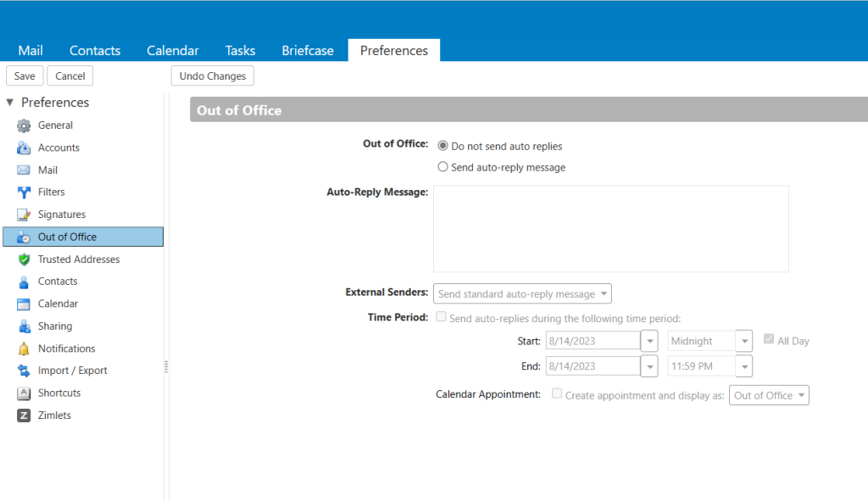Image resolution: width=868 pixels, height=502 pixels.
Task: Select "Do not send auto replies" option
Action: point(442,146)
